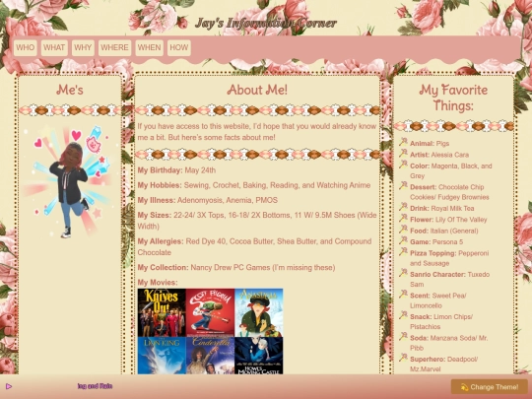Click the bullet icon beside Artist: Alessia Cara
Screen dimensions: 532x399
(403, 154)
